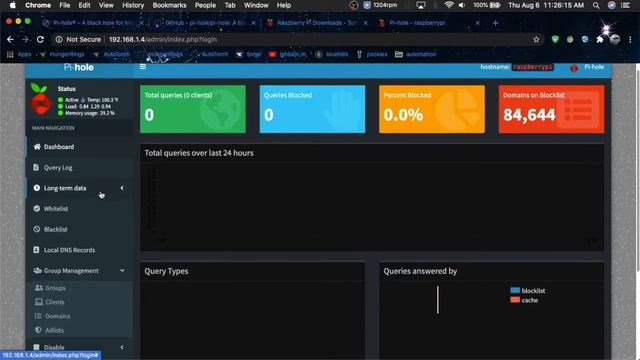The width and height of the screenshot is (640, 360).
Task: Open the Chrome Edit menu
Action: pos(84,5)
